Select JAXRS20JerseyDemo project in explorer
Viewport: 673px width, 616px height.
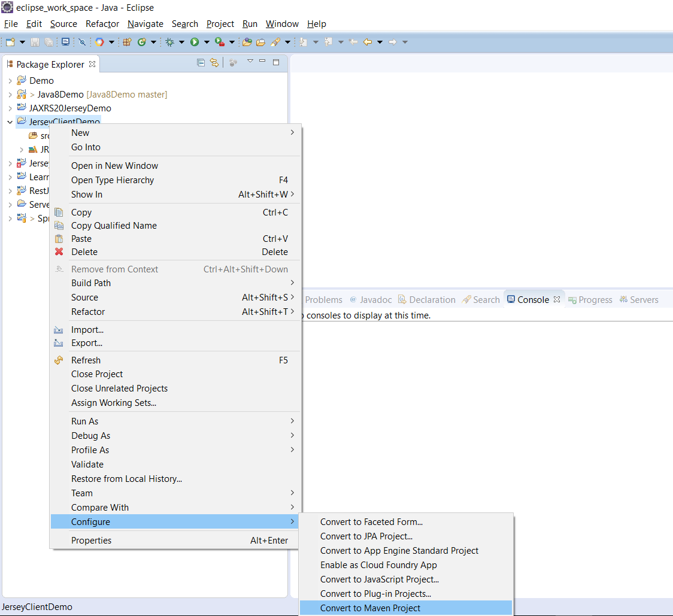[x=70, y=108]
